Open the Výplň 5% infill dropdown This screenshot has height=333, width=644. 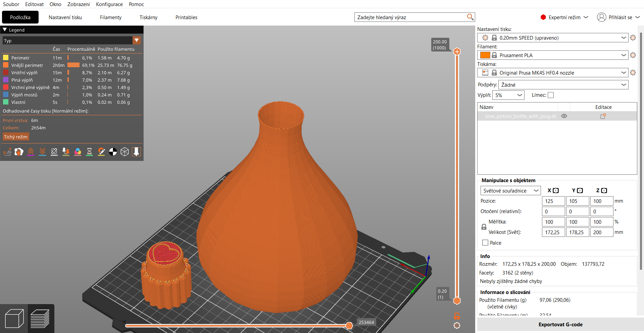508,95
